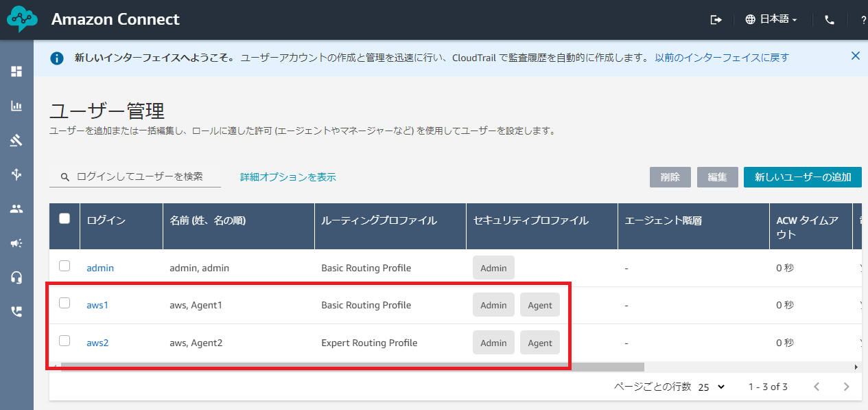Click the 以前のインターフェイスに戻す link
The image size is (868, 410).
[722, 58]
